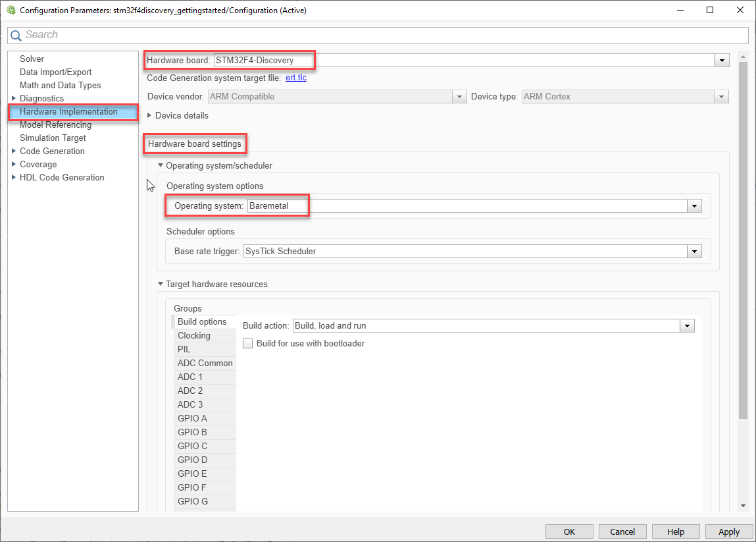Select Solver in the left pane
756x542 pixels.
32,59
